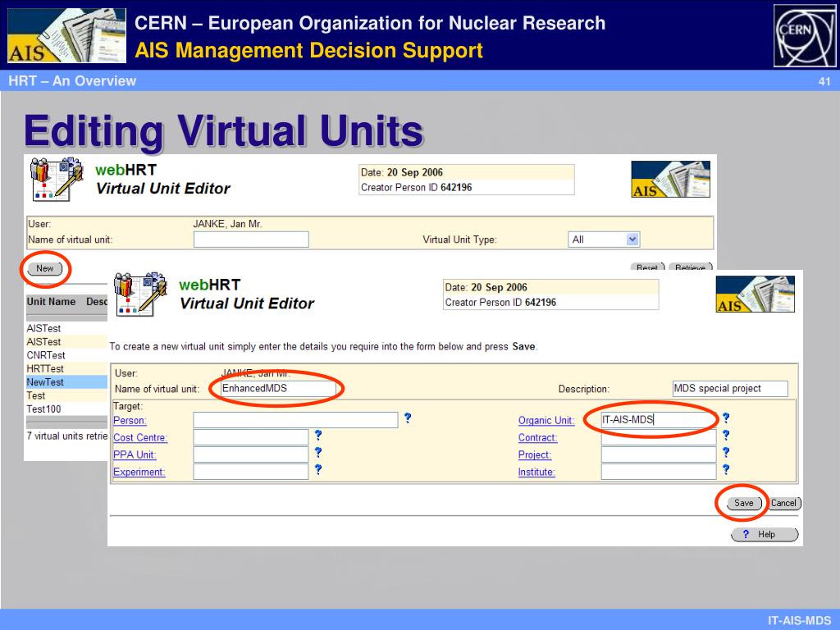Select the first AISTest row in the unit list

pyautogui.click(x=66, y=328)
